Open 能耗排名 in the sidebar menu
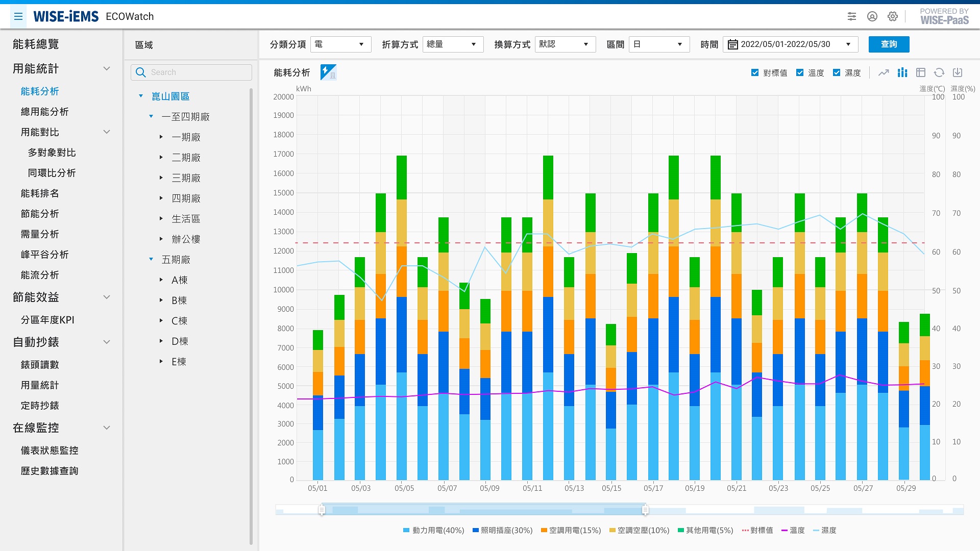The image size is (980, 551). tap(40, 193)
